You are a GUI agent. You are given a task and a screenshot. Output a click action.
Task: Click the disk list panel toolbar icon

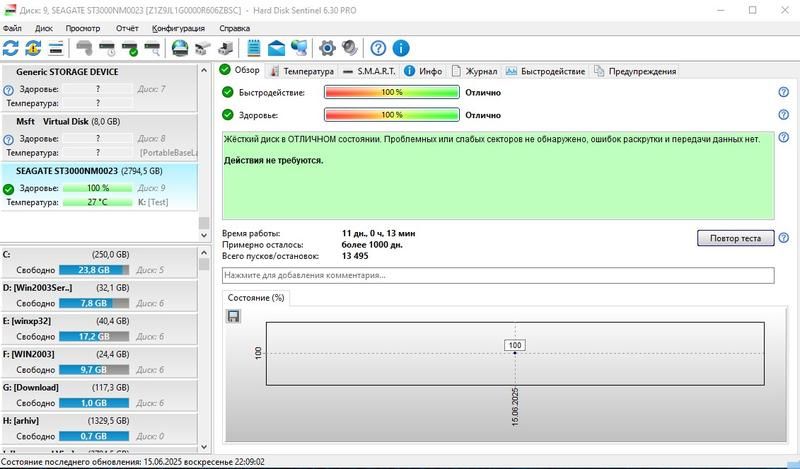pos(56,48)
